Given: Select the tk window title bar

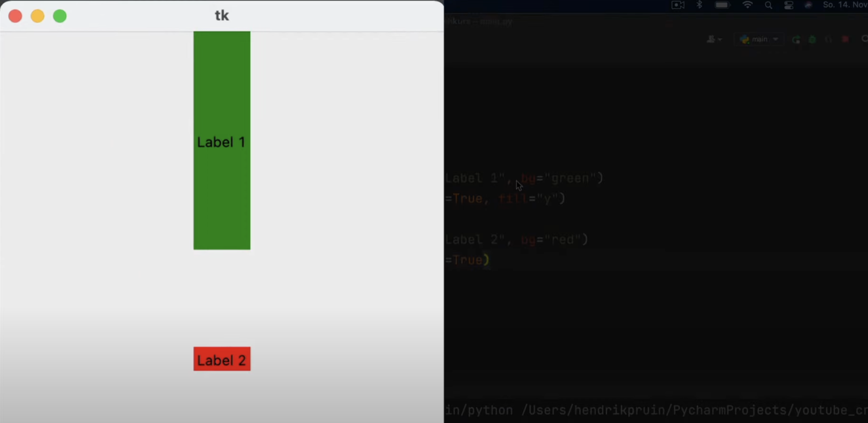Looking at the screenshot, I should [222, 15].
